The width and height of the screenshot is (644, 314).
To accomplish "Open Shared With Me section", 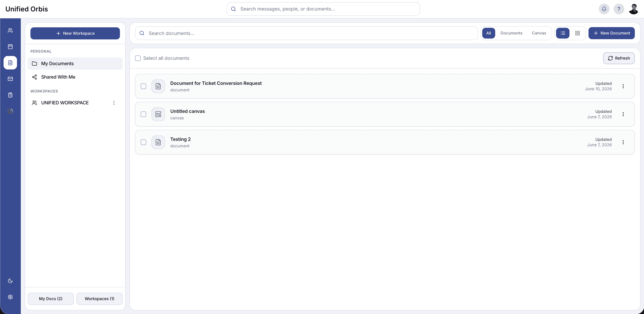I will click(75, 77).
